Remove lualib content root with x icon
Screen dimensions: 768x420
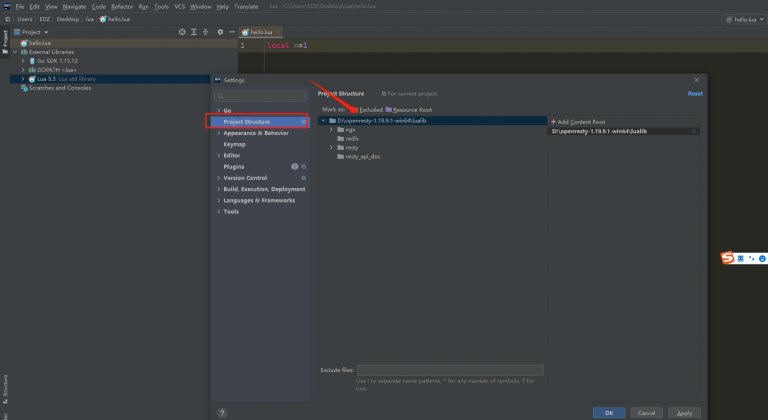point(695,131)
